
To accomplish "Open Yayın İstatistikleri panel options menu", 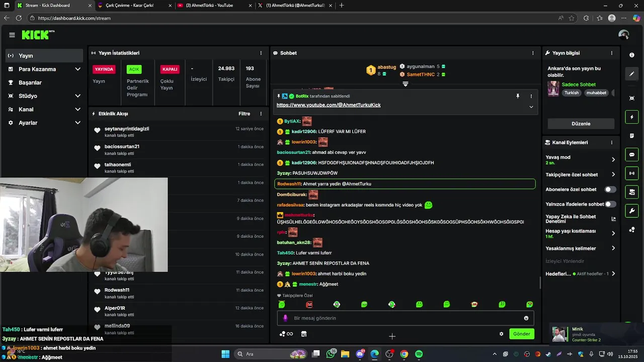I will click(261, 53).
